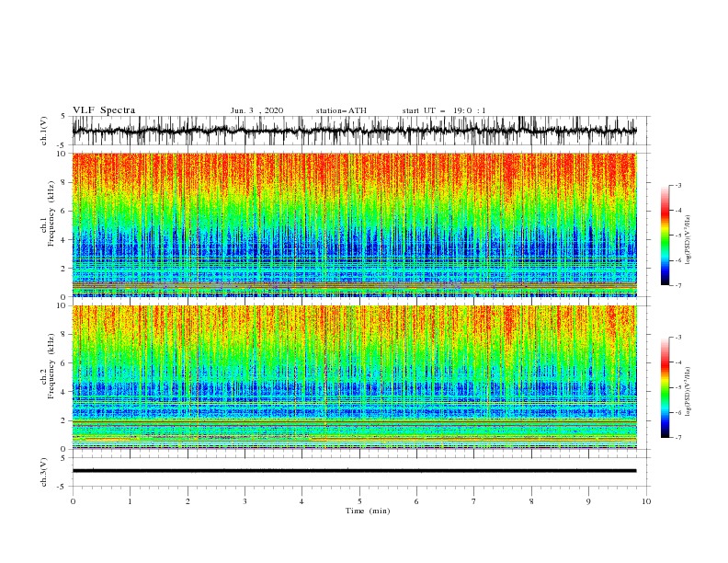Click the 5 tick on ch.3(V) axis
Viewport: 728px width, 563px height.
click(x=63, y=458)
